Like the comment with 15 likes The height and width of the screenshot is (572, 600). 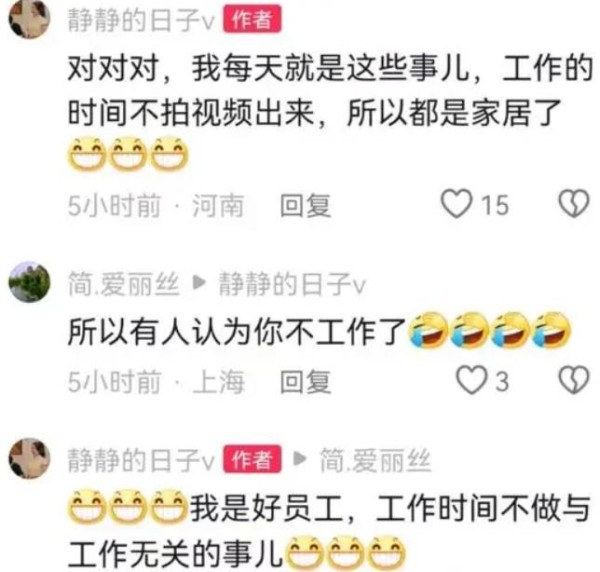(x=457, y=204)
